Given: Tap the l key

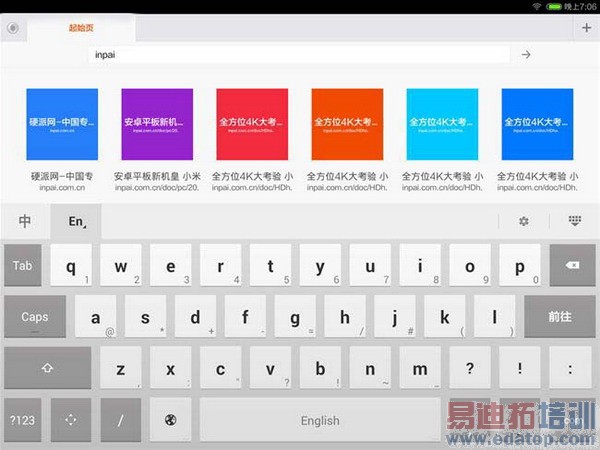Looking at the screenshot, I should point(494,316).
